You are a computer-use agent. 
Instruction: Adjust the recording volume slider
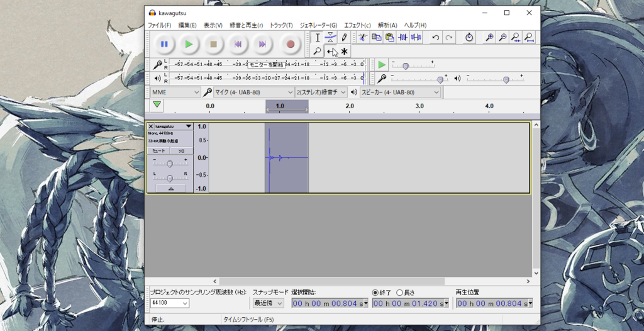pyautogui.click(x=440, y=79)
